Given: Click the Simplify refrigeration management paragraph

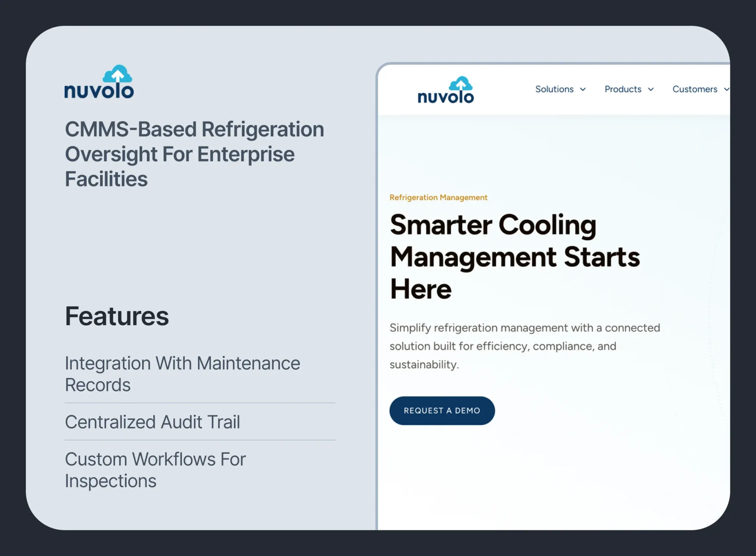Looking at the screenshot, I should [525, 346].
